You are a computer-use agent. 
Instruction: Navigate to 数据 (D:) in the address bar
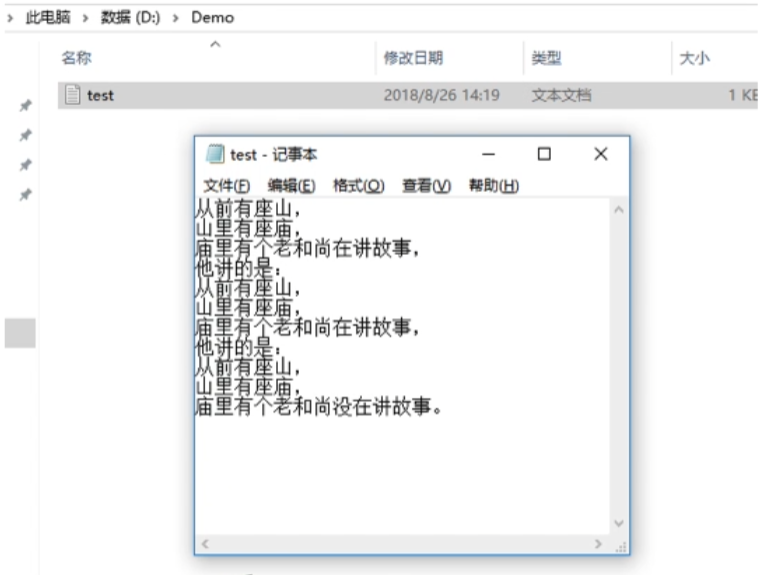coord(130,18)
